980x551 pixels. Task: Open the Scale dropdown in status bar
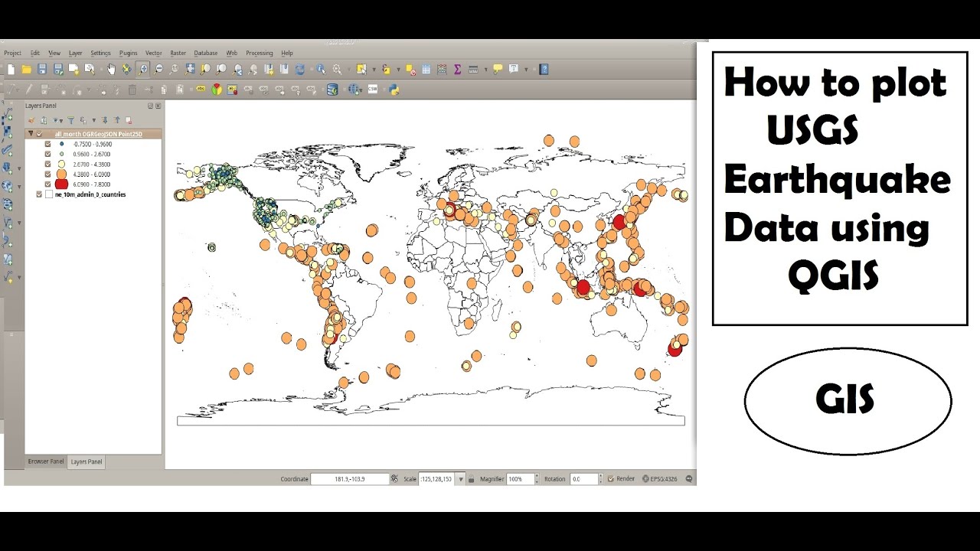pyautogui.click(x=461, y=479)
